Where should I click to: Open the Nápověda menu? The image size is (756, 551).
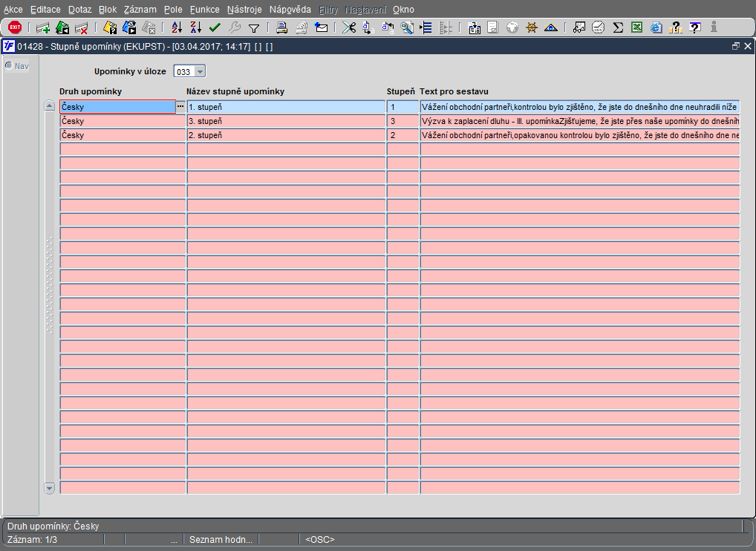click(x=290, y=10)
